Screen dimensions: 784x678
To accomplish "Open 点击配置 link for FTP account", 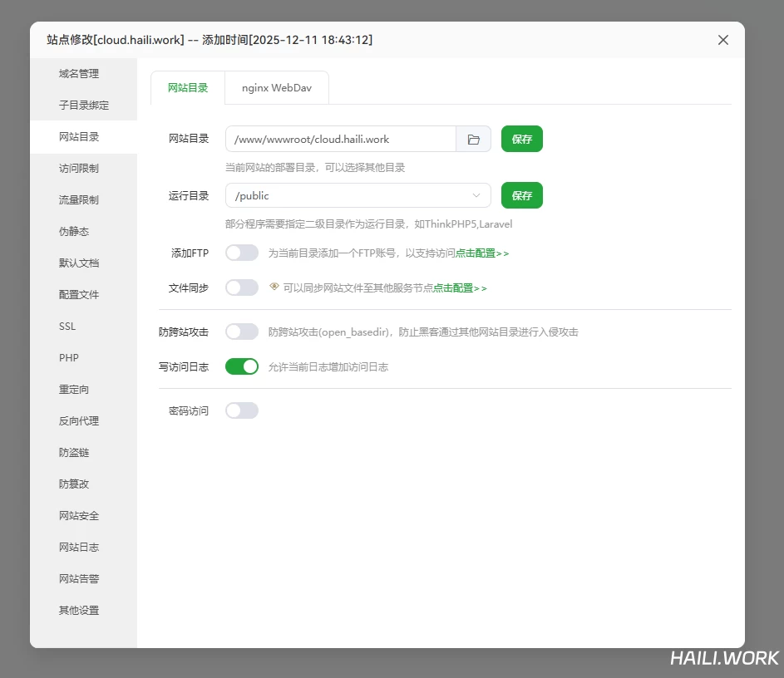I will [481, 253].
